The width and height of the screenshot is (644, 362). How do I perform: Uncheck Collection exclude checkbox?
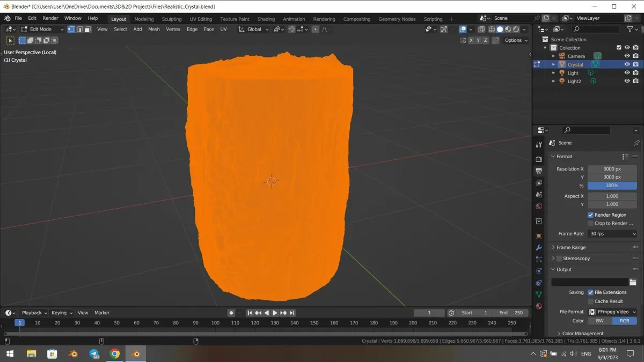(619, 48)
